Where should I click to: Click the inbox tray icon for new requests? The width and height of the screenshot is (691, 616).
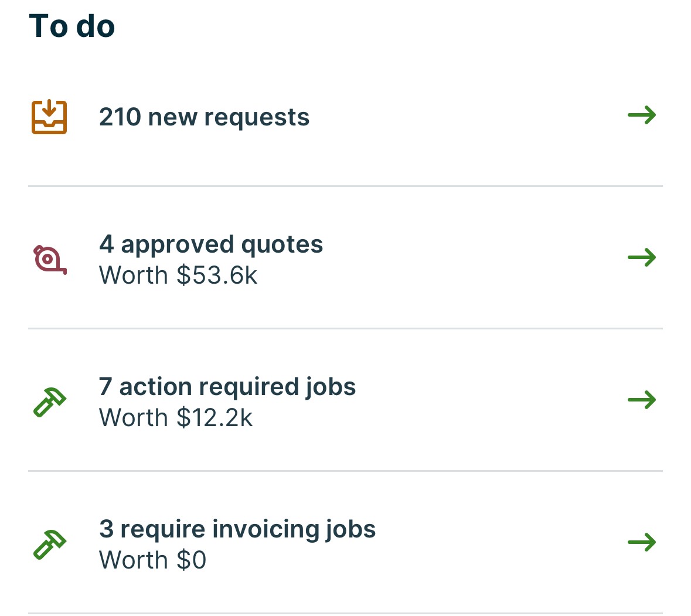[x=49, y=117]
